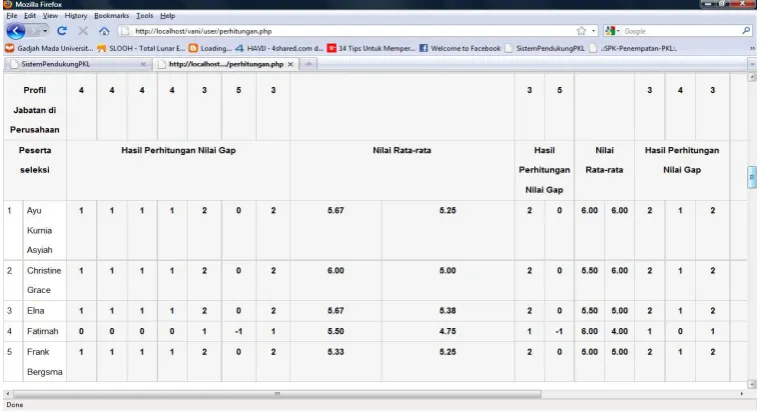The height and width of the screenshot is (412, 761).
Task: Open the list all tabs dropdown
Action: pyautogui.click(x=752, y=64)
